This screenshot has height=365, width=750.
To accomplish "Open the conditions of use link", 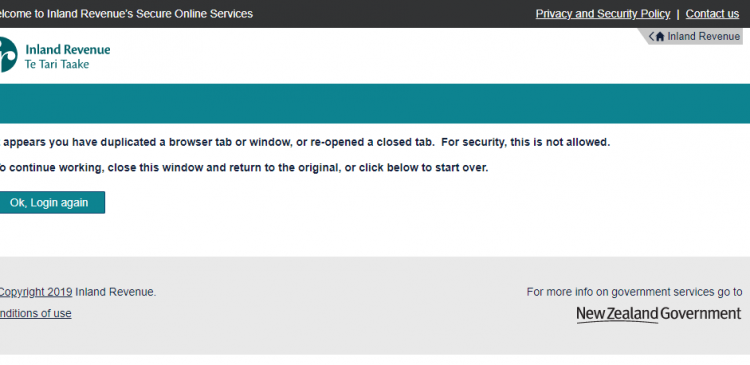I will tap(35, 313).
